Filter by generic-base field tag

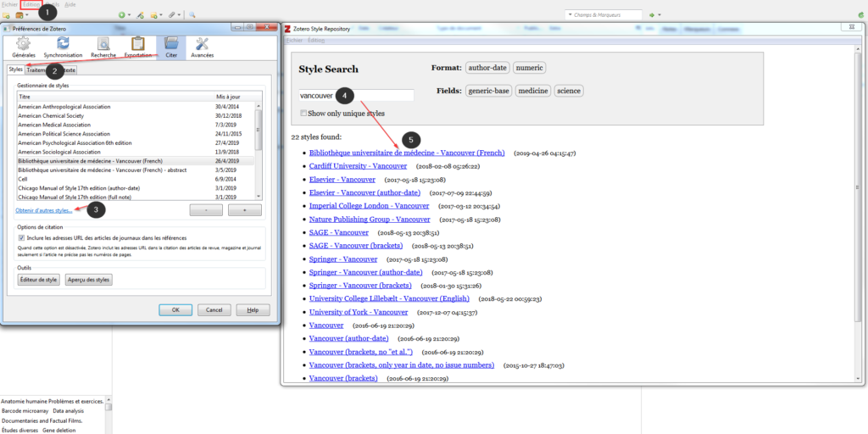coord(489,91)
